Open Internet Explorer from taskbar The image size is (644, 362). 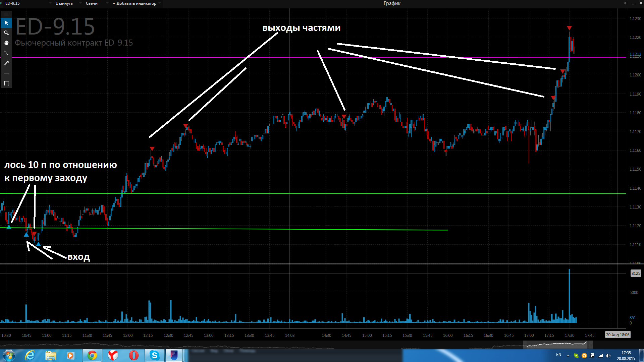30,355
